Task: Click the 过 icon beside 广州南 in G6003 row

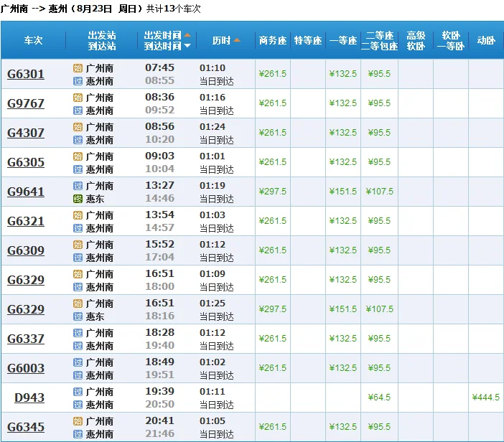Action: pyautogui.click(x=78, y=362)
